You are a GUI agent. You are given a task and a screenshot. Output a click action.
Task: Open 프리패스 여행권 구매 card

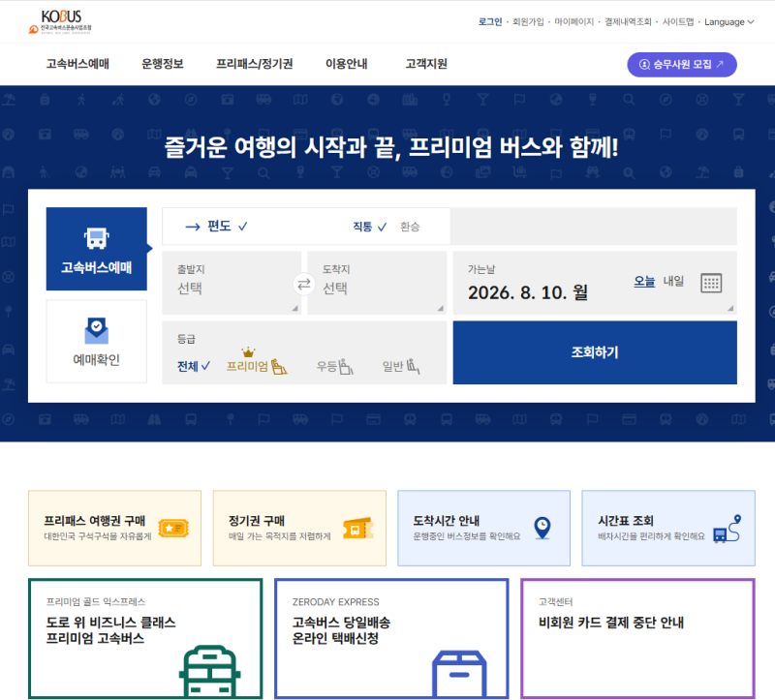pyautogui.click(x=114, y=528)
